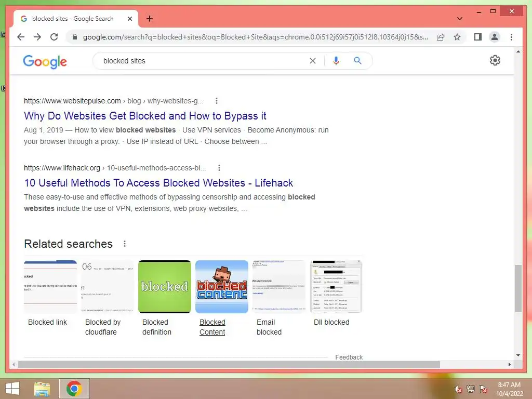Screen dimensions: 532x399
Task: Click the 'blocked sites' search field
Action: coord(204,61)
